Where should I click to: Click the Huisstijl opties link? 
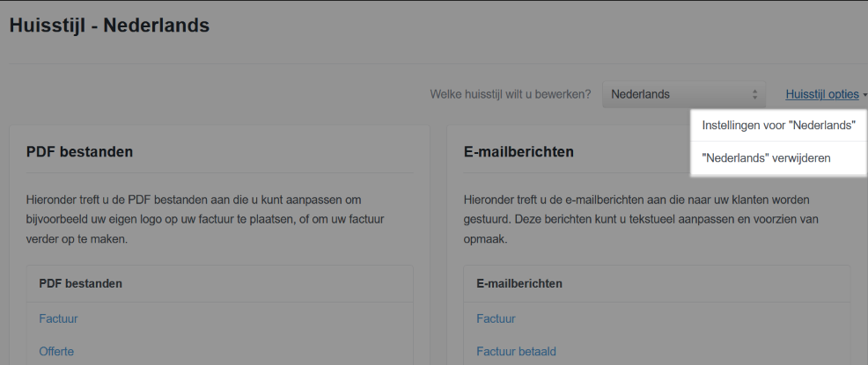(x=821, y=94)
